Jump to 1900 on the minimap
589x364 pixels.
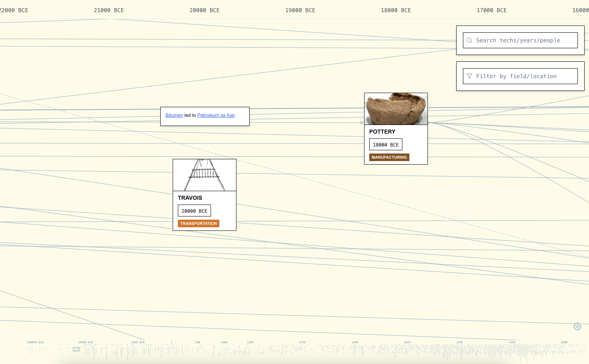coord(459,342)
